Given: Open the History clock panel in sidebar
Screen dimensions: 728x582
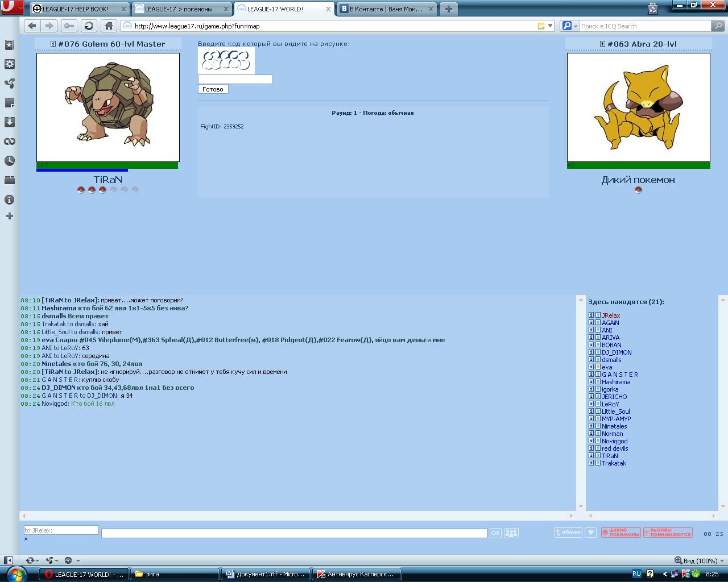Looking at the screenshot, I should click(9, 161).
